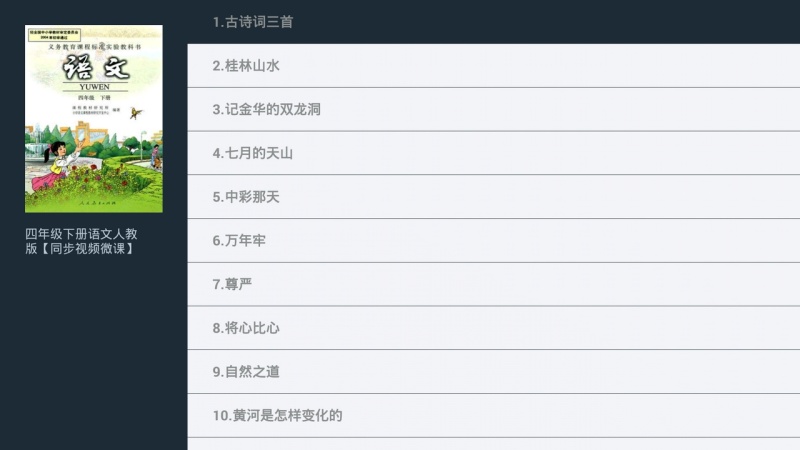This screenshot has width=800, height=450.
Task: Choose lesson 4.七月的天山
Action: (493, 153)
